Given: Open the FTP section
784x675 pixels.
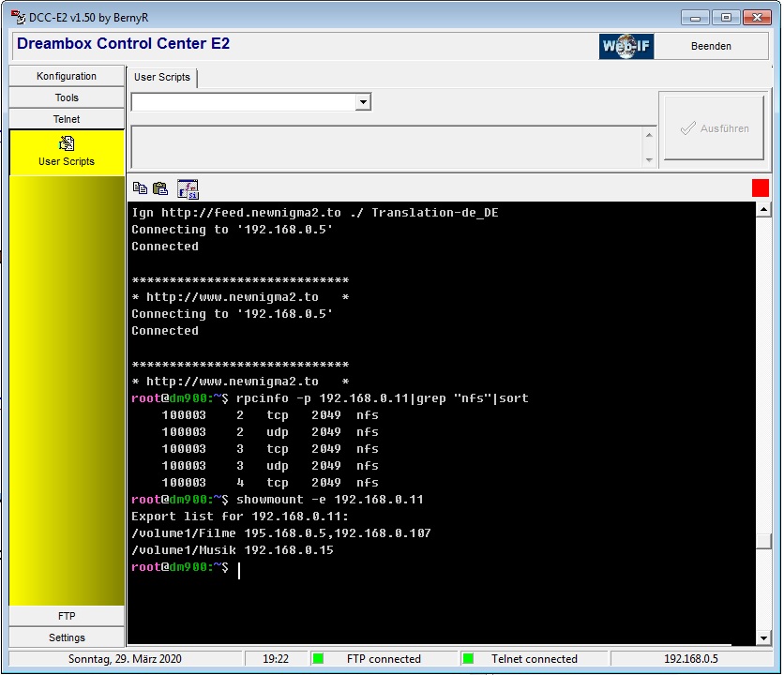Looking at the screenshot, I should point(67,616).
